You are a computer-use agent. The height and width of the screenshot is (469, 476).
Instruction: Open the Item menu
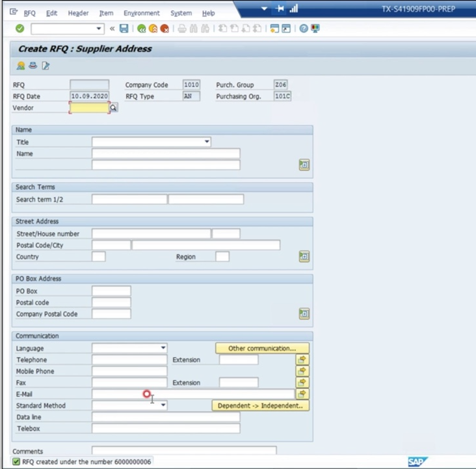pyautogui.click(x=106, y=13)
